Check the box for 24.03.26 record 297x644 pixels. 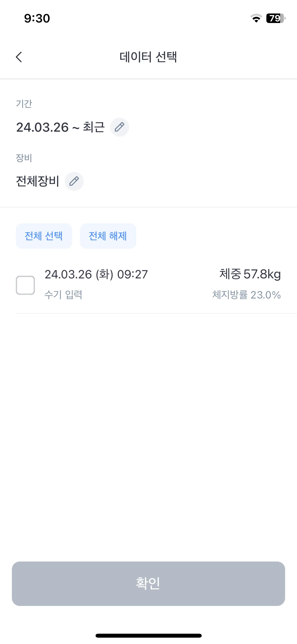pos(25,285)
